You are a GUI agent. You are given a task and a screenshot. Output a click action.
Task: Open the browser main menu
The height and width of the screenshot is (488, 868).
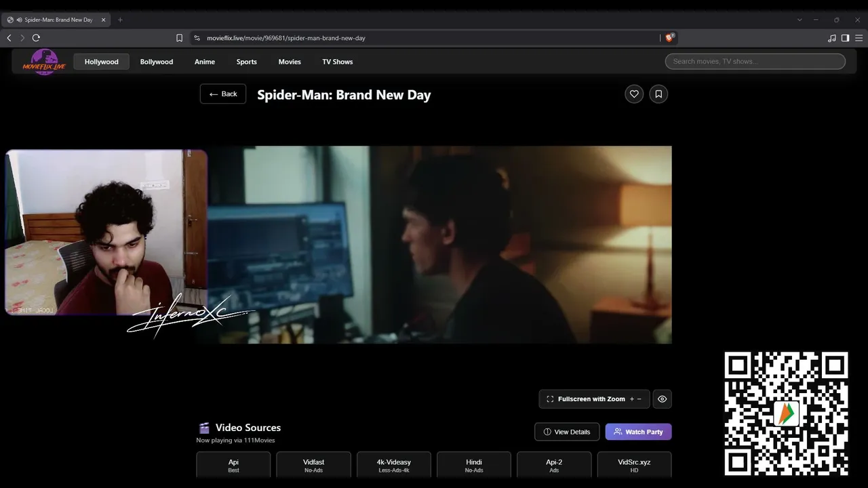[859, 38]
